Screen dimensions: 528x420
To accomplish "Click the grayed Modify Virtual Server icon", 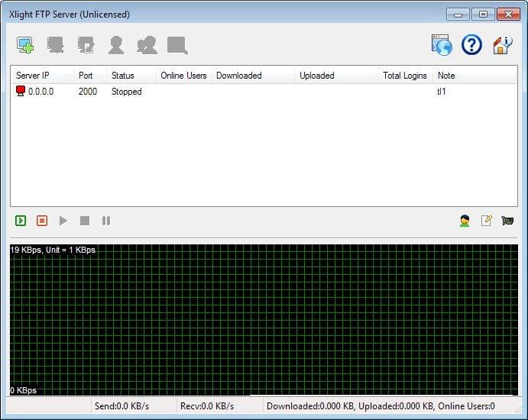I will [86, 45].
